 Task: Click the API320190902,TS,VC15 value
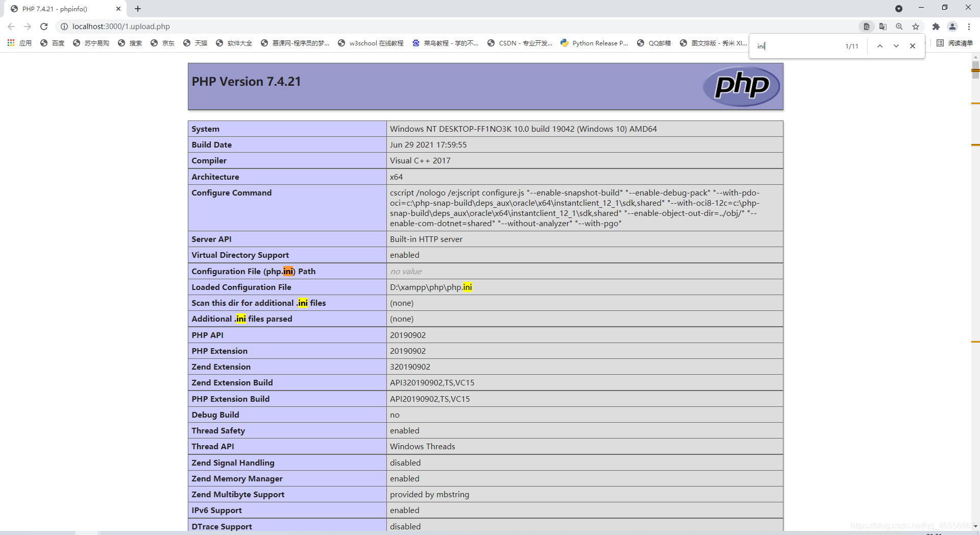click(432, 382)
